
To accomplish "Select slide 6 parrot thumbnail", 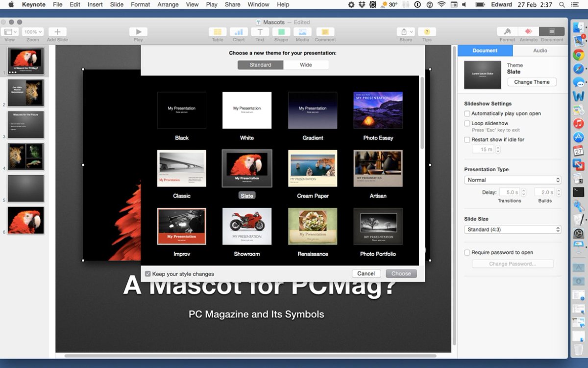I will click(25, 220).
